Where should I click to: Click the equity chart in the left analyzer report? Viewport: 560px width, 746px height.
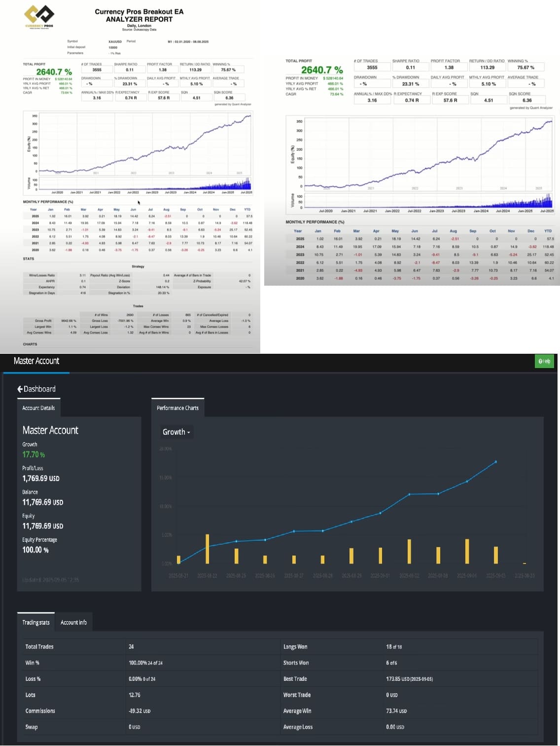[x=143, y=143]
